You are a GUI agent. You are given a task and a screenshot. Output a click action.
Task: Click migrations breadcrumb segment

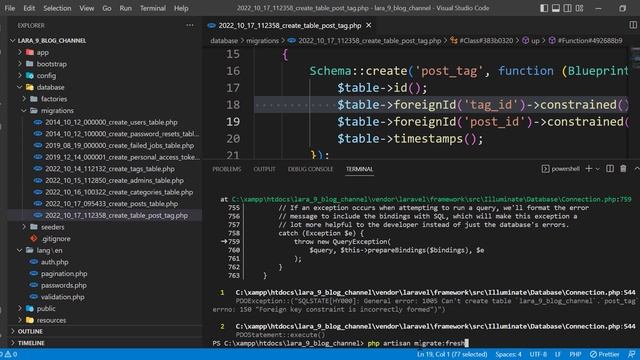[262, 40]
